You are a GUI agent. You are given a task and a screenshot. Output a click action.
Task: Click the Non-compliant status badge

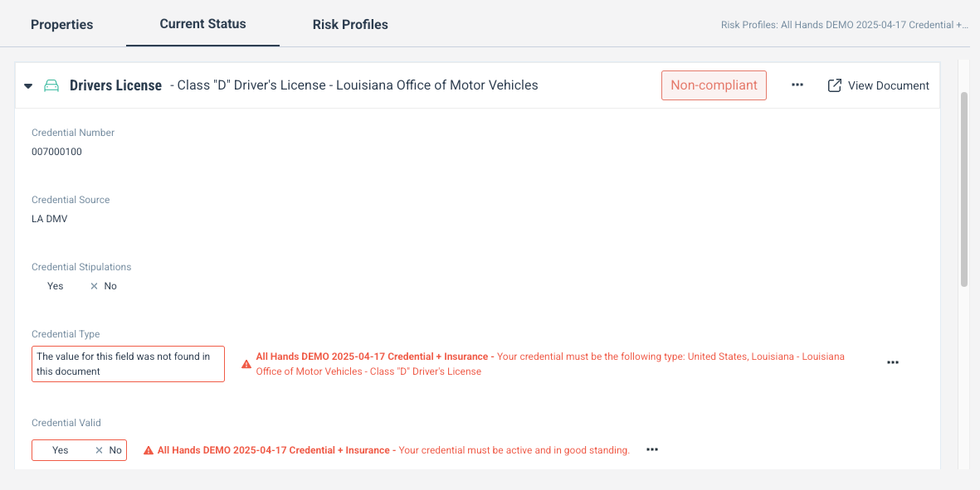point(714,85)
